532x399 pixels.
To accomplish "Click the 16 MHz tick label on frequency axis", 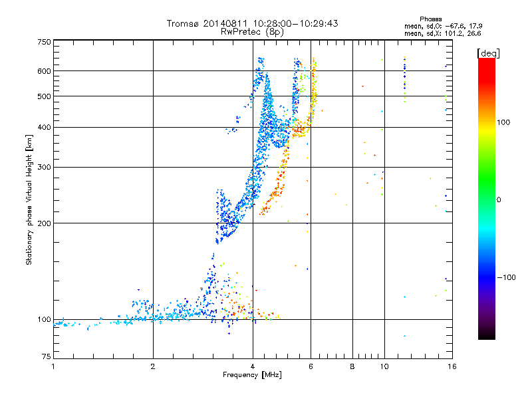I will click(452, 366).
